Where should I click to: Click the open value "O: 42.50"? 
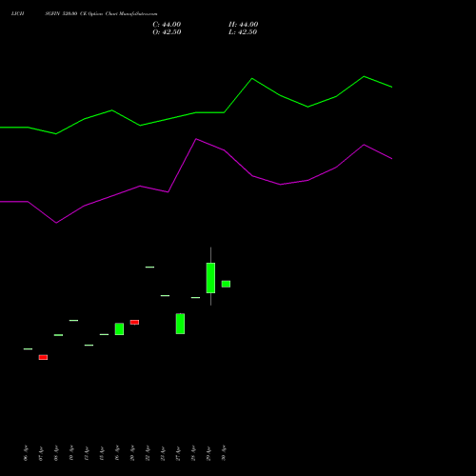point(167,32)
